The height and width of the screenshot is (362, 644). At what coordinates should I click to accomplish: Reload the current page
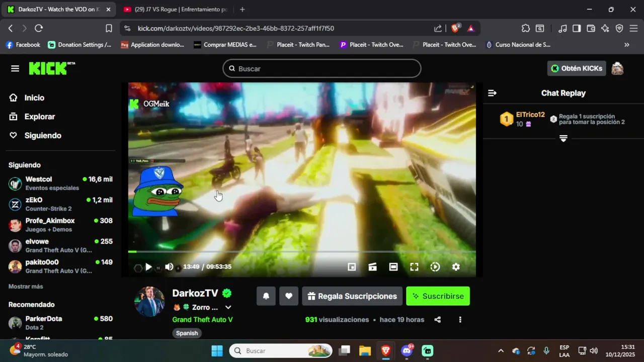tap(39, 29)
